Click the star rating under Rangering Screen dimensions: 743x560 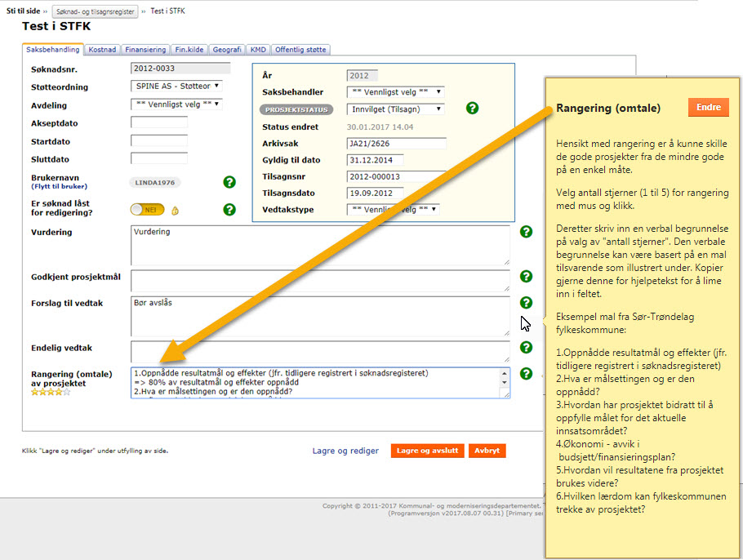(51, 392)
